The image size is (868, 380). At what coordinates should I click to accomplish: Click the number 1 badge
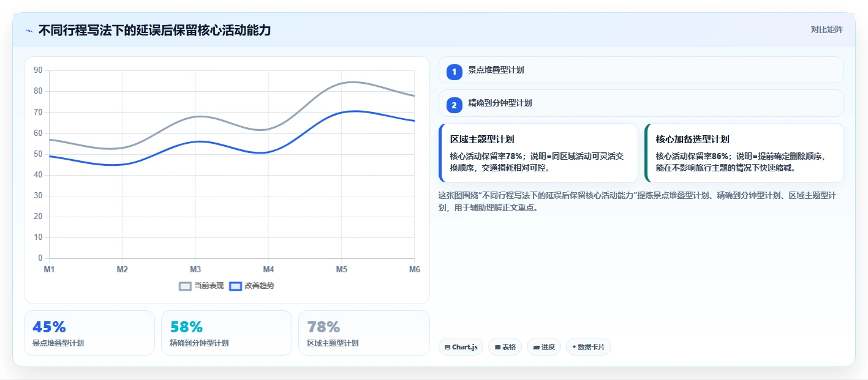[454, 72]
